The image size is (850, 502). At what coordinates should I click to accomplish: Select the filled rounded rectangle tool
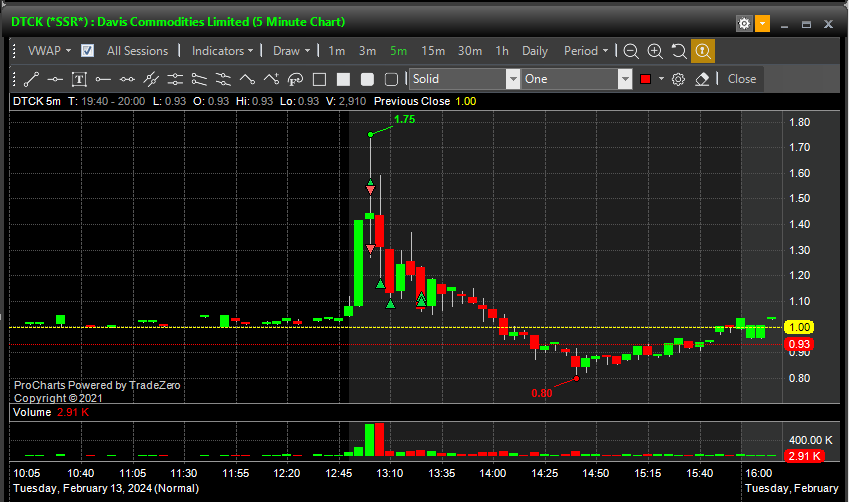367,79
